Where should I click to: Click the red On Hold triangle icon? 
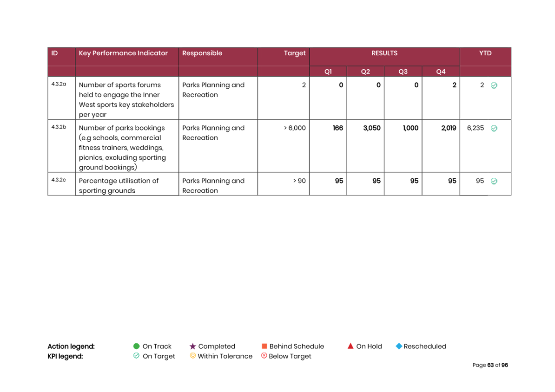point(350,346)
